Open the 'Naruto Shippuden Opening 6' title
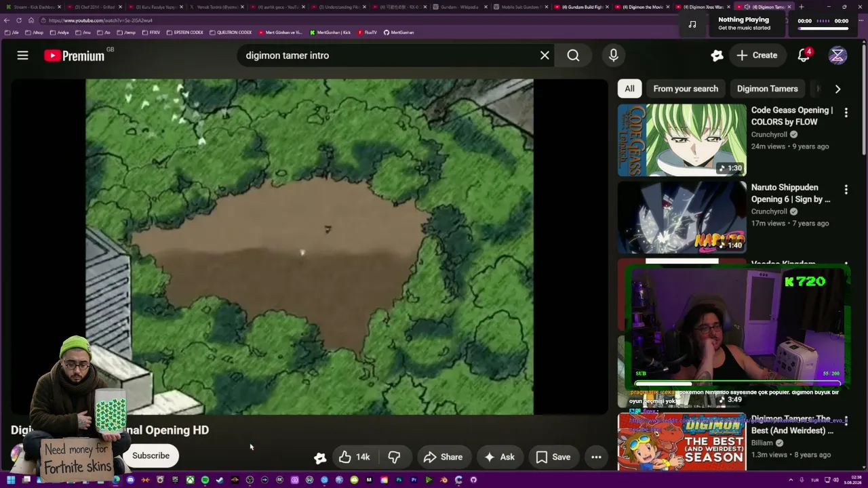The image size is (868, 488). click(791, 193)
